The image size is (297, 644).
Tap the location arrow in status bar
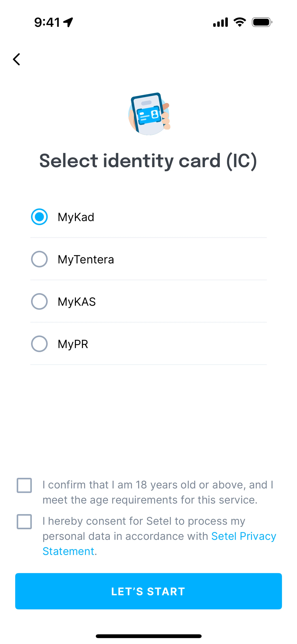[68, 22]
